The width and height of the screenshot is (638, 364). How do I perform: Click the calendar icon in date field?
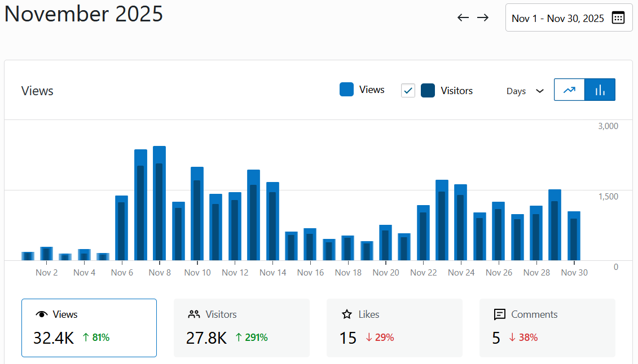pyautogui.click(x=618, y=18)
